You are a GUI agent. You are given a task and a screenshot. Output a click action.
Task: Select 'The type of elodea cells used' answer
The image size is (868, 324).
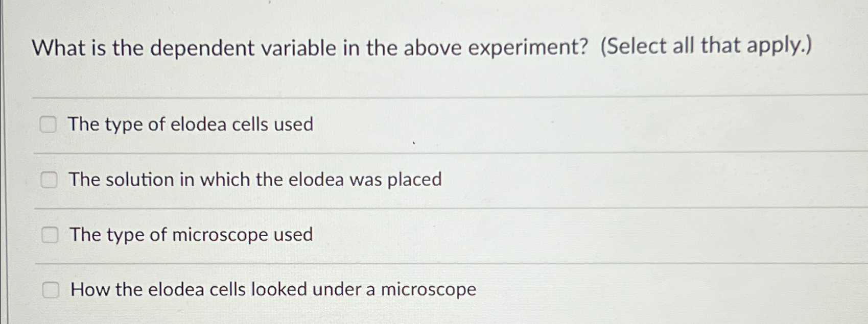(192, 124)
